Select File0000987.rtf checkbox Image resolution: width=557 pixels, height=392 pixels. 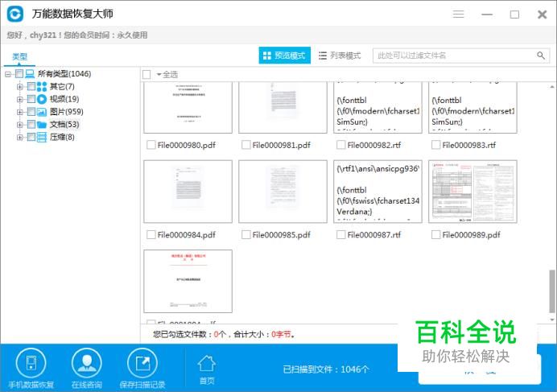pyautogui.click(x=340, y=234)
